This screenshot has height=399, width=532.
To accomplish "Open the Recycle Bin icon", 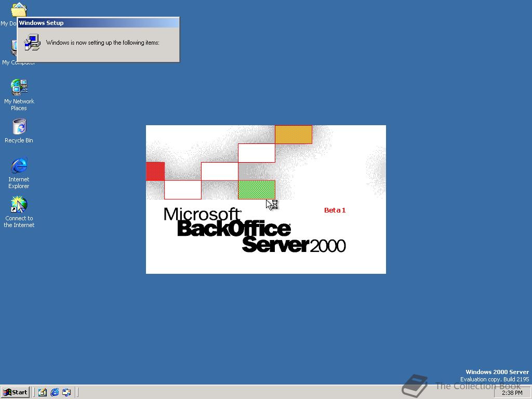I will (x=19, y=130).
